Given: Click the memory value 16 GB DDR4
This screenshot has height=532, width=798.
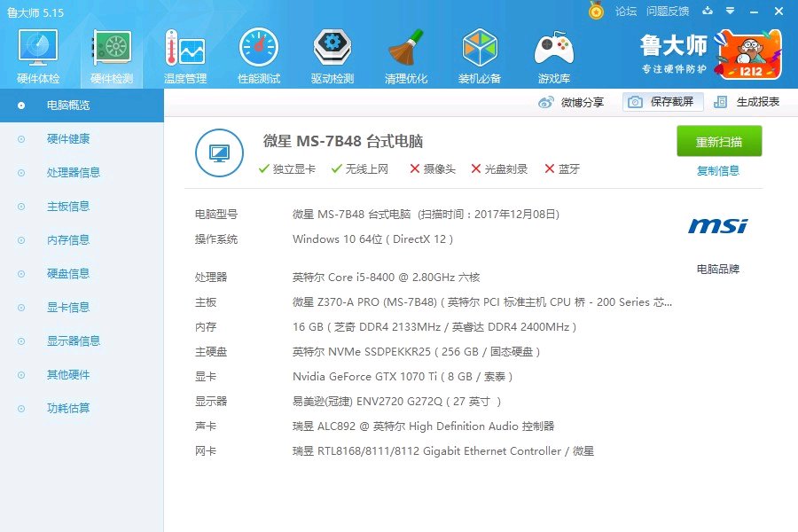Looking at the screenshot, I should click(434, 327).
